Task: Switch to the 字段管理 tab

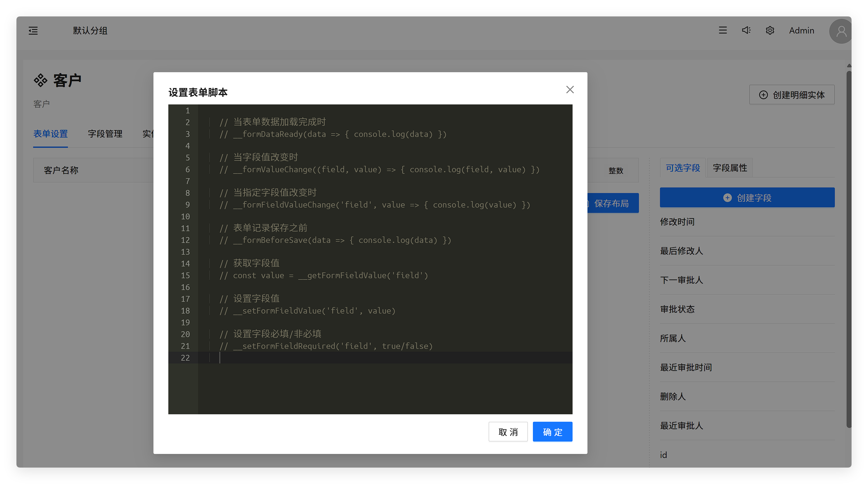Action: (x=105, y=134)
